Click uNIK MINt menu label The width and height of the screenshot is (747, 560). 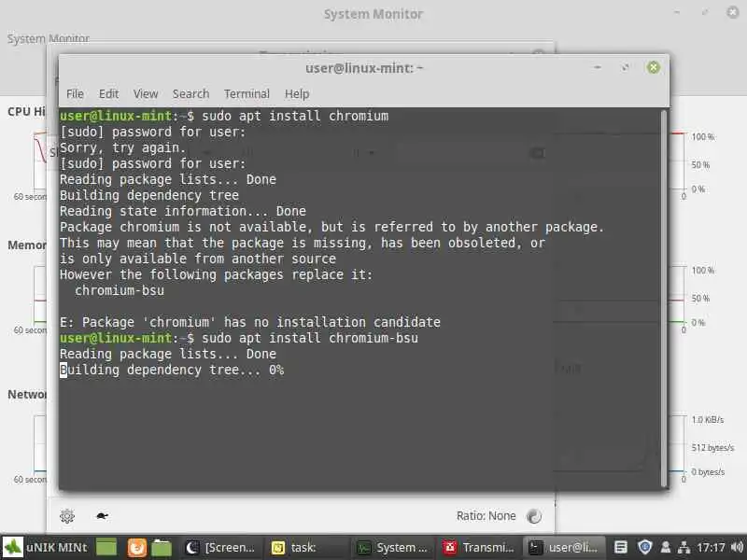57,548
